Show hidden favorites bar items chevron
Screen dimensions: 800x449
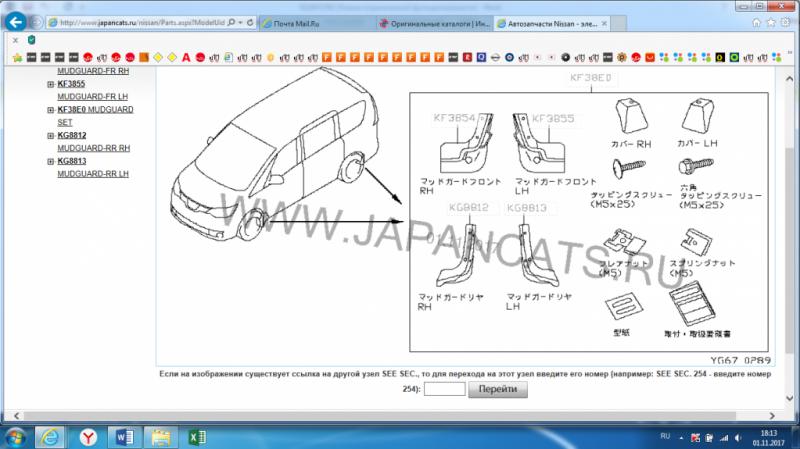790,53
